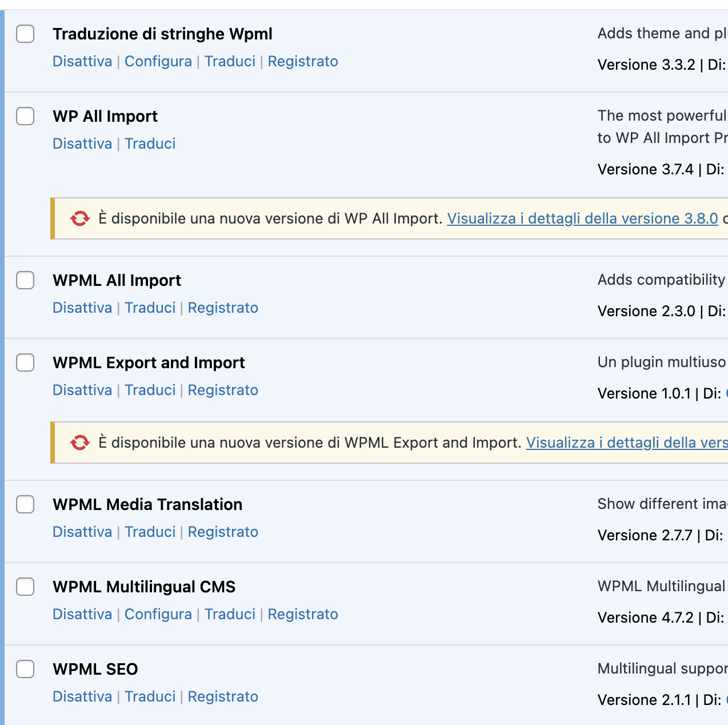Click the text Versione 3.7.4
Image resolution: width=728 pixels, height=725 pixels.
point(646,169)
